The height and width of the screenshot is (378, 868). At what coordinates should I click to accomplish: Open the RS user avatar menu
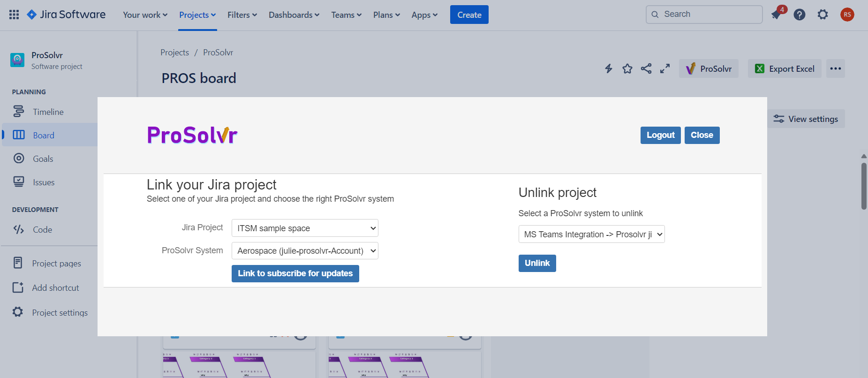(847, 15)
